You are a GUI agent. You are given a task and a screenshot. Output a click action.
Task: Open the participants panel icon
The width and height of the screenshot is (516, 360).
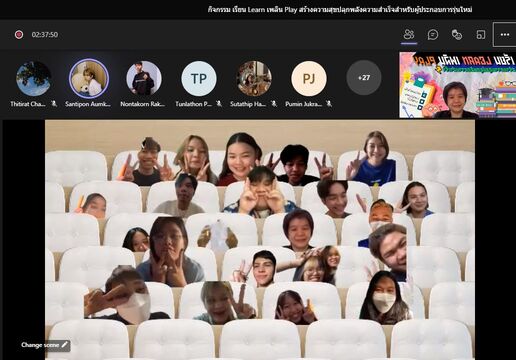[409, 34]
